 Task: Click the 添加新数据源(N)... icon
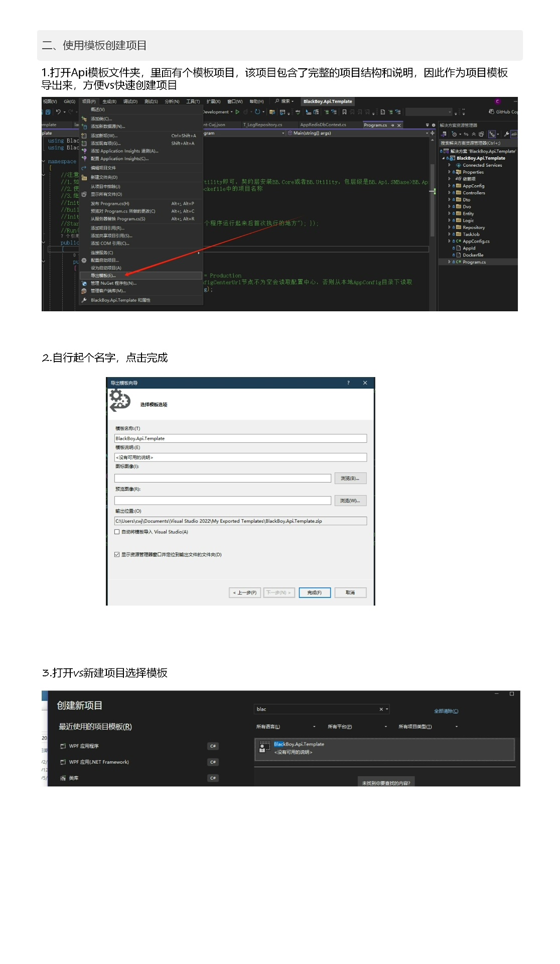84,127
